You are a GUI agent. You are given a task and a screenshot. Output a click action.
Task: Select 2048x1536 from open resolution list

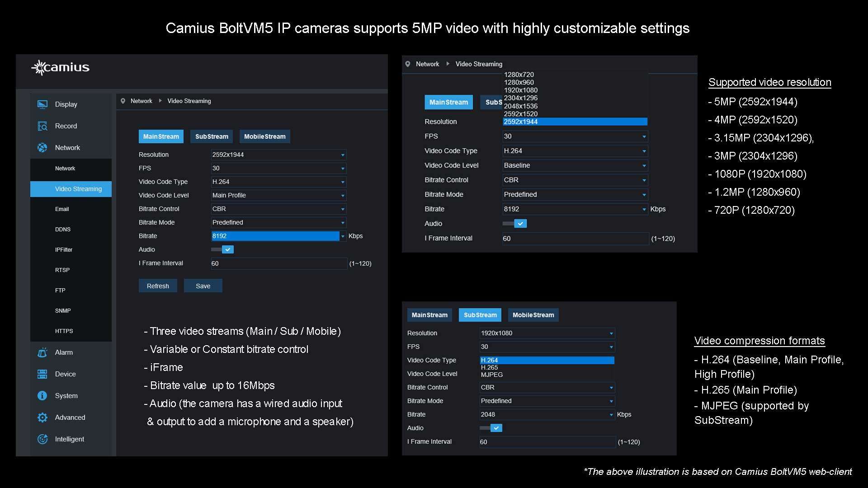pyautogui.click(x=521, y=106)
